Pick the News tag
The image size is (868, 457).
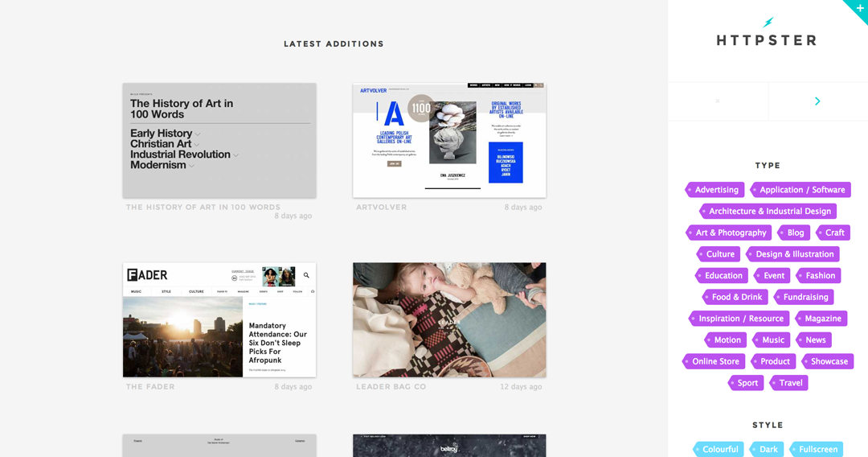(x=813, y=340)
